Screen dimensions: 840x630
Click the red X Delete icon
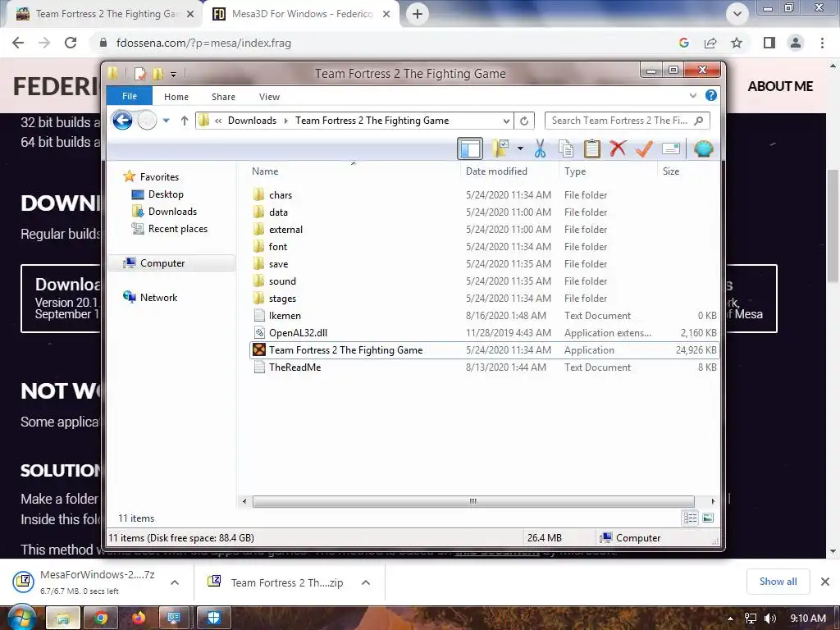pos(618,148)
